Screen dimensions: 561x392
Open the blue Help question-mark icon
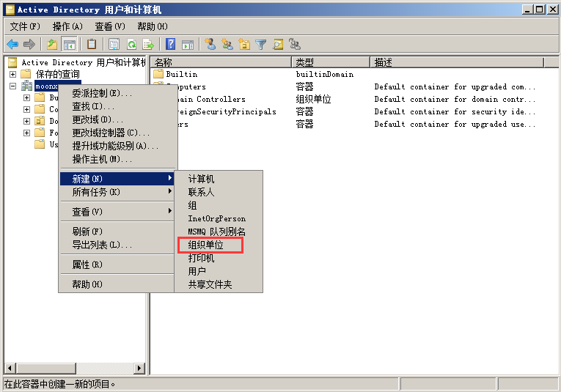[171, 44]
